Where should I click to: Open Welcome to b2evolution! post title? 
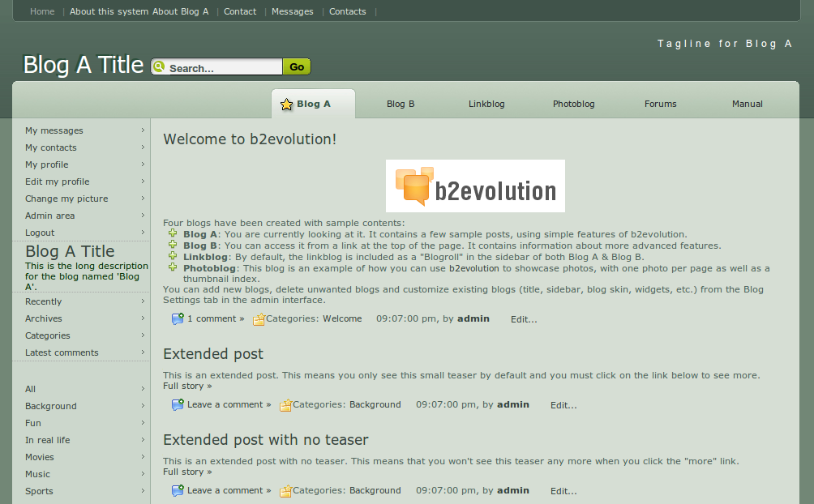[250, 139]
